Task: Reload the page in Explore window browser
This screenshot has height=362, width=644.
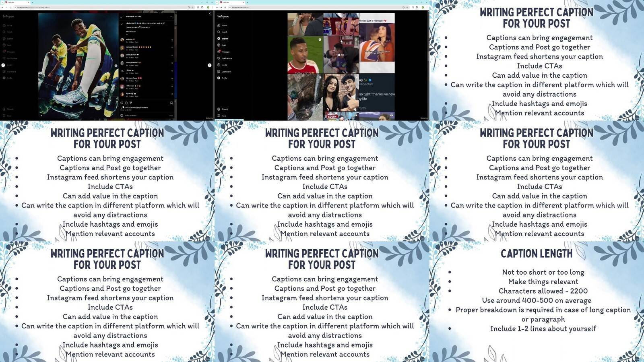Action: point(225,7)
